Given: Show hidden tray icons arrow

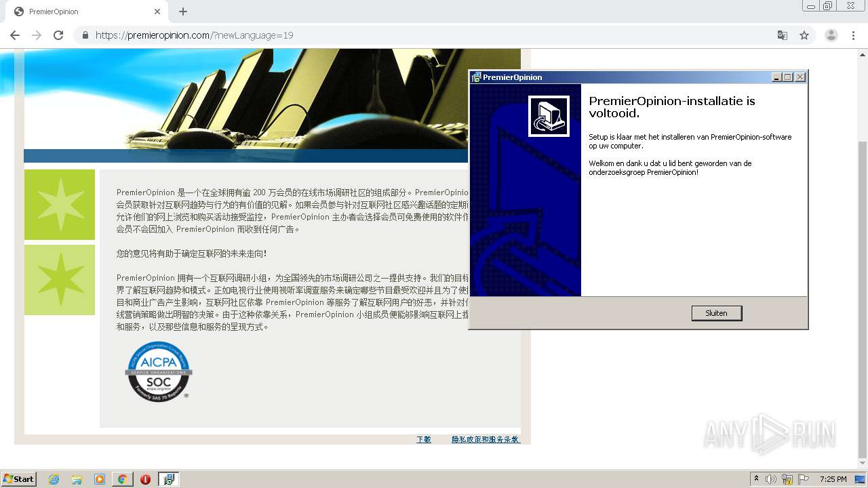Looking at the screenshot, I should (x=756, y=479).
